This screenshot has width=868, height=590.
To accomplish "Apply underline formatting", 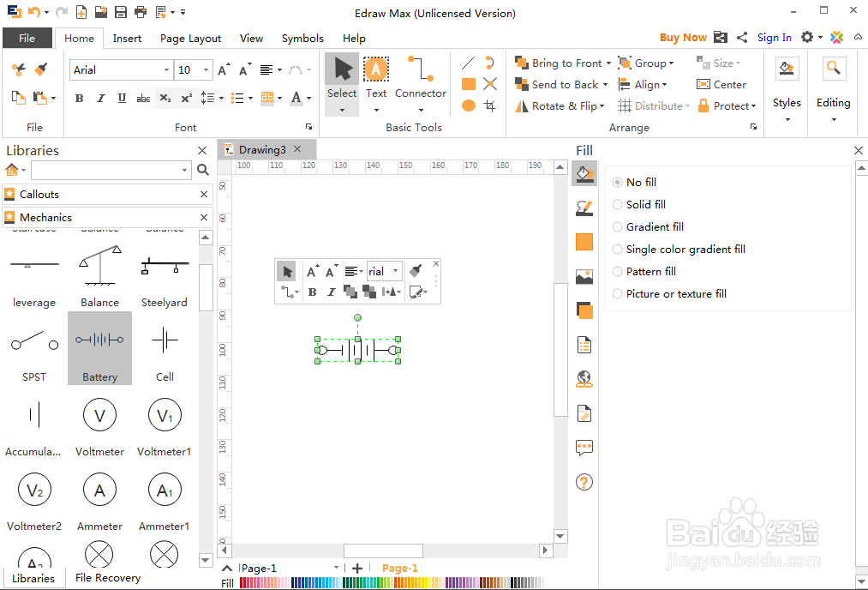I will pos(122,98).
